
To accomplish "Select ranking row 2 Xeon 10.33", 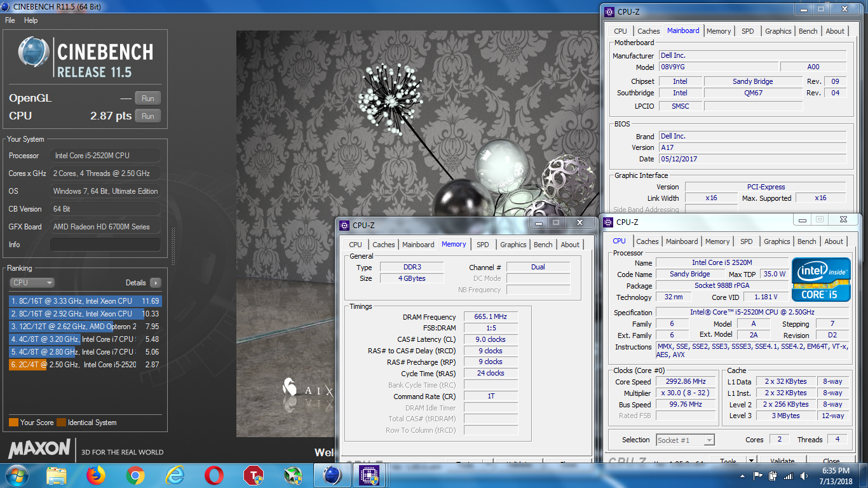I will tap(85, 314).
